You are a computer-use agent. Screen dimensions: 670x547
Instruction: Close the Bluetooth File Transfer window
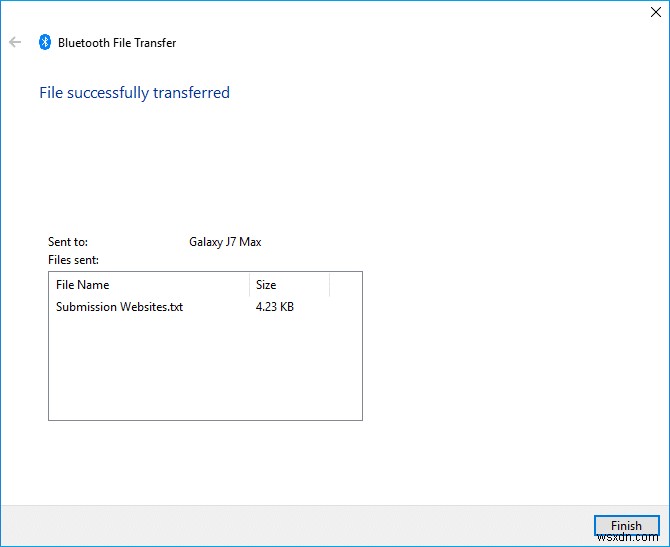tap(655, 12)
